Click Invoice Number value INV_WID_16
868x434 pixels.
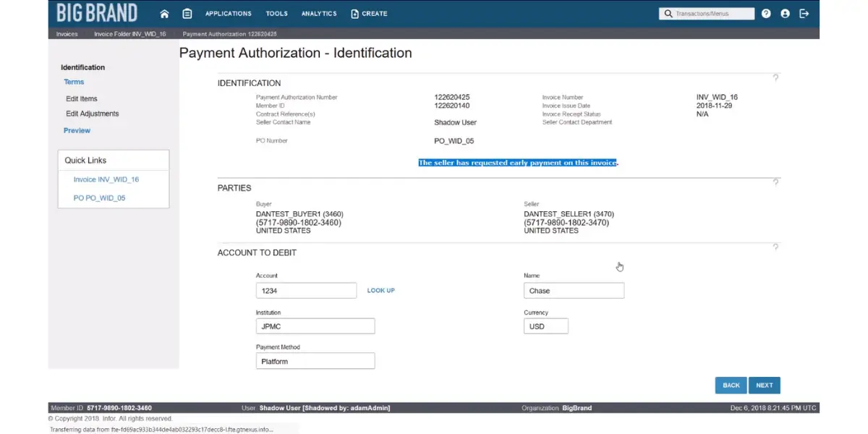[717, 97]
